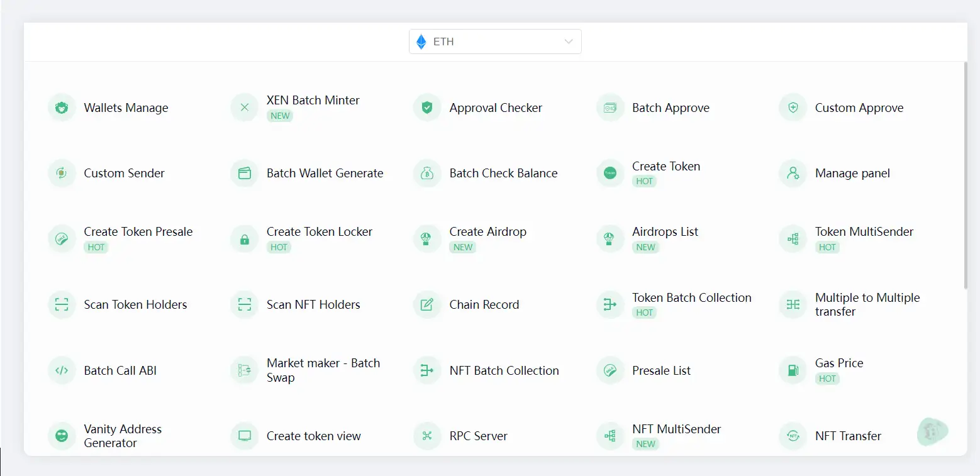Click the Wallets Manage icon

(x=62, y=108)
